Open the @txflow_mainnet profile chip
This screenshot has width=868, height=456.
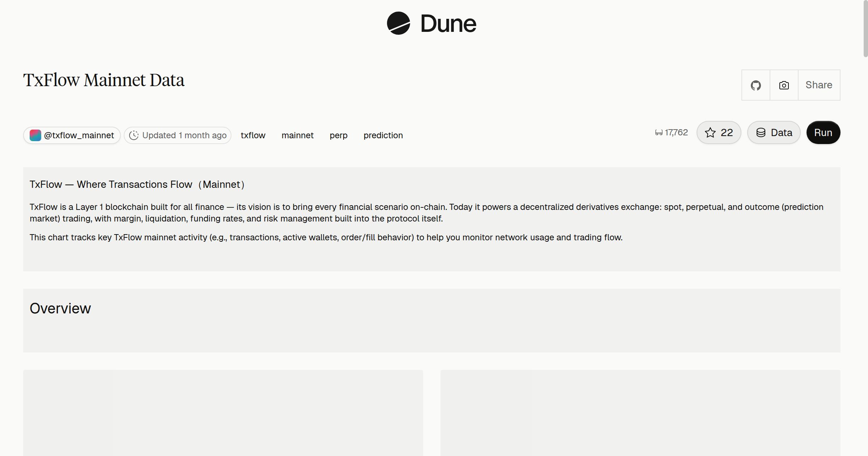[x=72, y=135]
